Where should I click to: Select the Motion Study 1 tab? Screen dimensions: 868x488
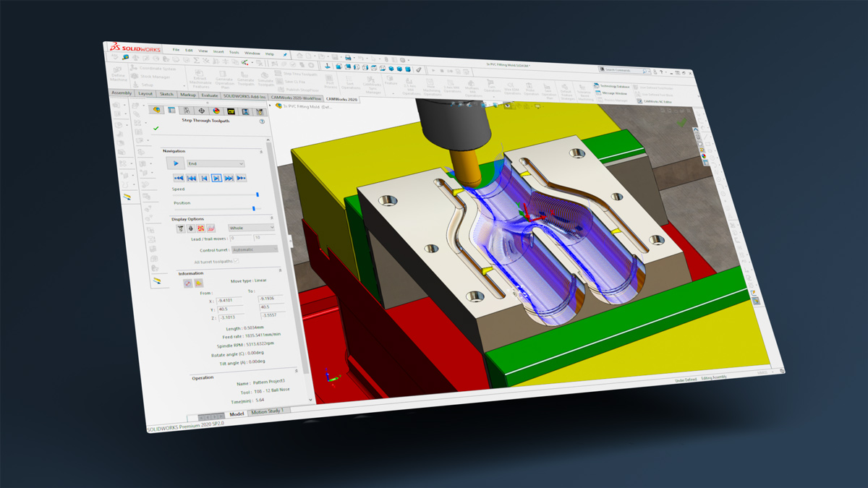click(x=268, y=412)
